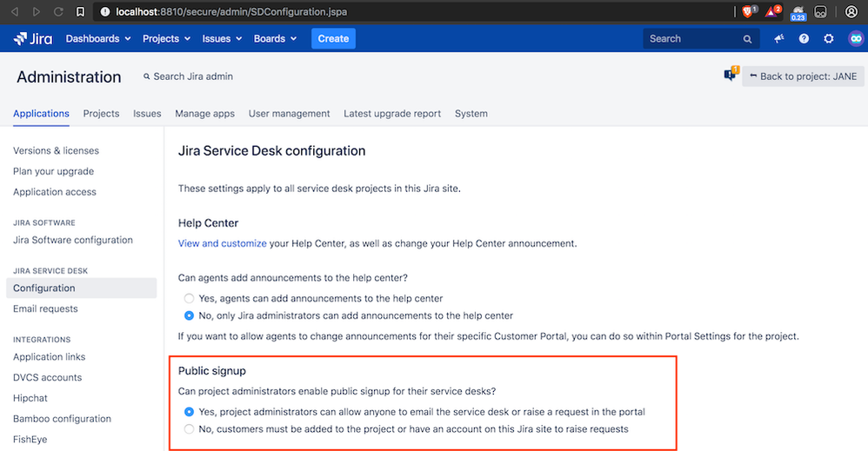The image size is (868, 451).
Task: Open Hipchat in sidebar
Action: (x=30, y=398)
